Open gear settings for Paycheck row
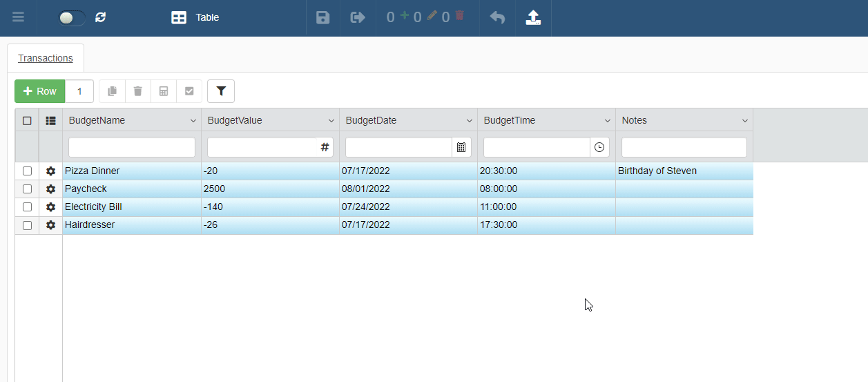 pos(50,189)
